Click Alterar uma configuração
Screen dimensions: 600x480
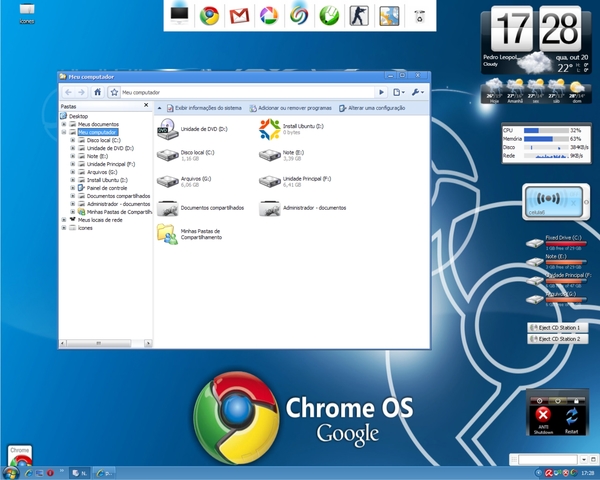(372, 108)
